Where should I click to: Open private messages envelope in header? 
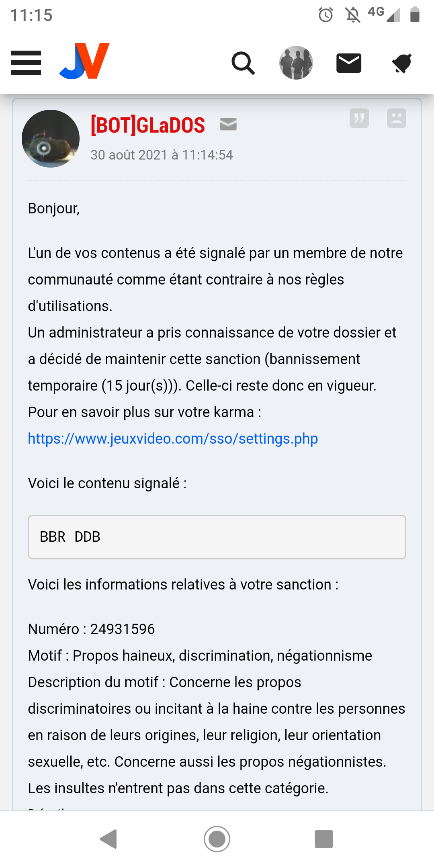point(349,63)
